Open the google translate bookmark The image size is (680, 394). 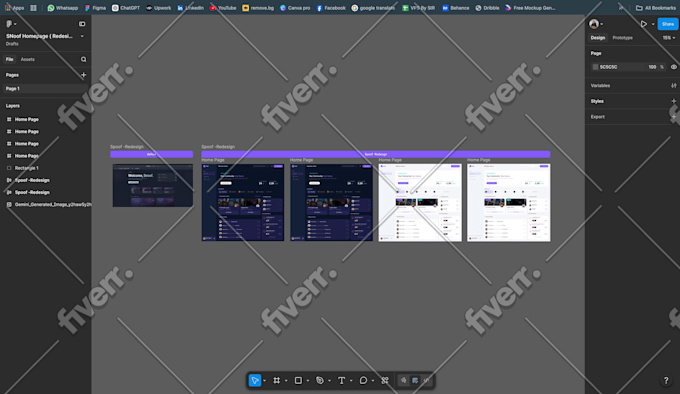pos(373,8)
